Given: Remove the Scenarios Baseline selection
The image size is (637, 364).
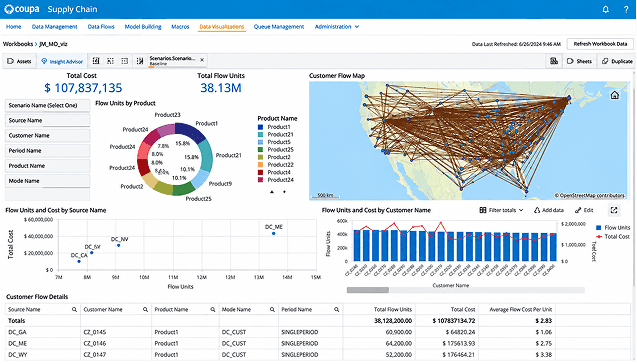Looking at the screenshot, I should (x=202, y=60).
